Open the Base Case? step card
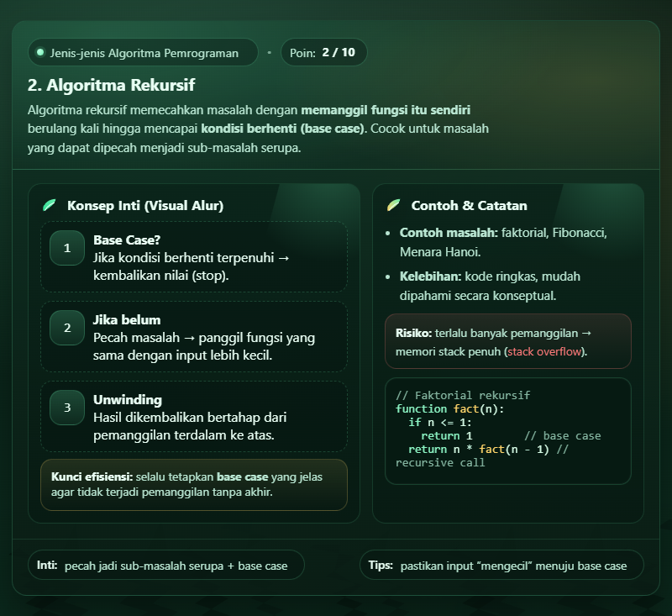 click(194, 256)
